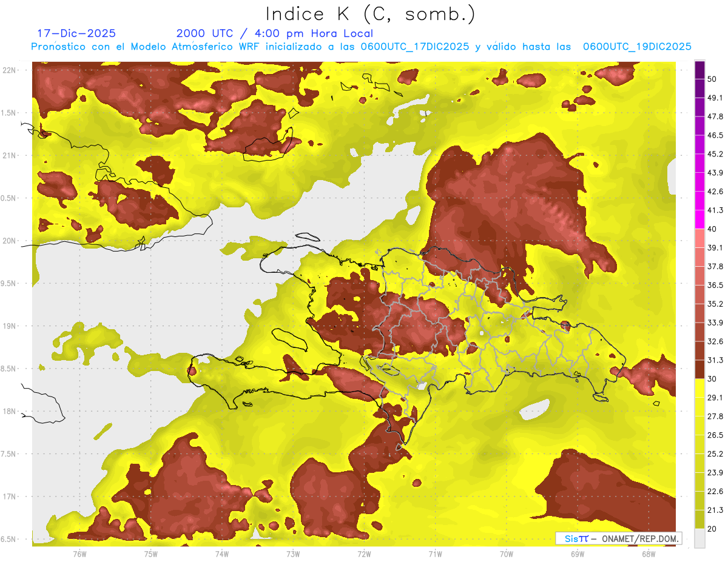Click the "22N" latitude label

(10, 70)
